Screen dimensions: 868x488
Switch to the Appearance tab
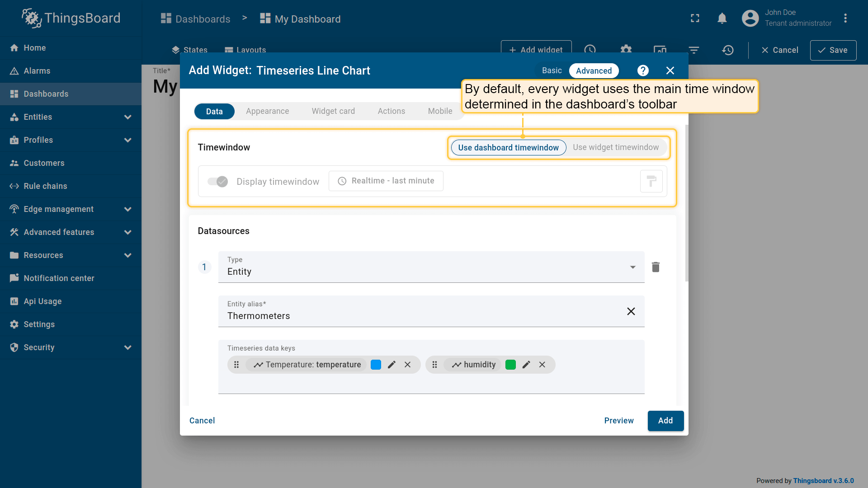[x=267, y=111]
